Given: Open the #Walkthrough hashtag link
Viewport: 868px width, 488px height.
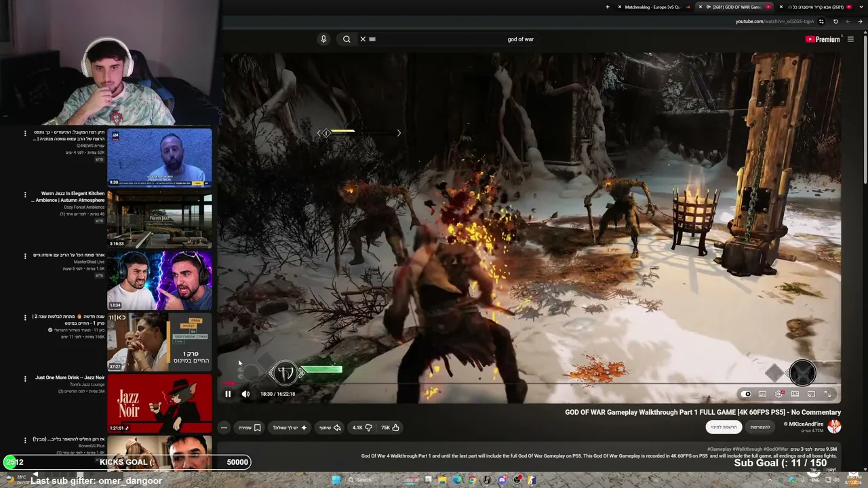Looking at the screenshot, I should pos(748,449).
